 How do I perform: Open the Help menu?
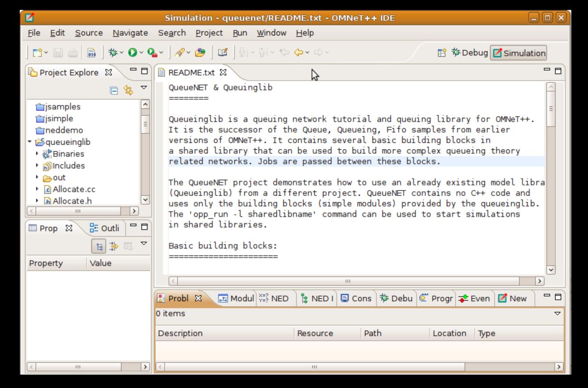point(304,33)
